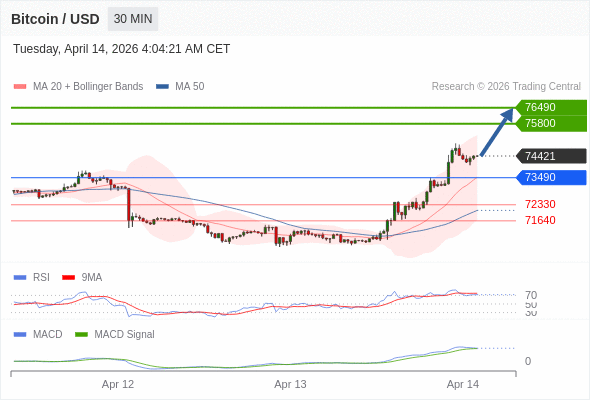Click the 72330 red support level label
This screenshot has width=590, height=400.
(x=540, y=204)
